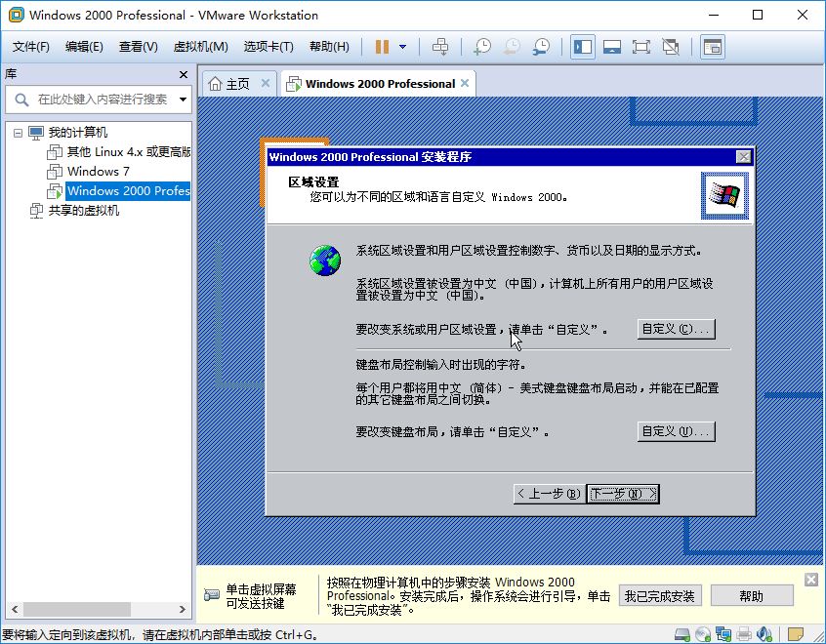This screenshot has height=644, width=826.
Task: Select Windows 2000 Professional in library tree
Action: pyautogui.click(x=128, y=190)
